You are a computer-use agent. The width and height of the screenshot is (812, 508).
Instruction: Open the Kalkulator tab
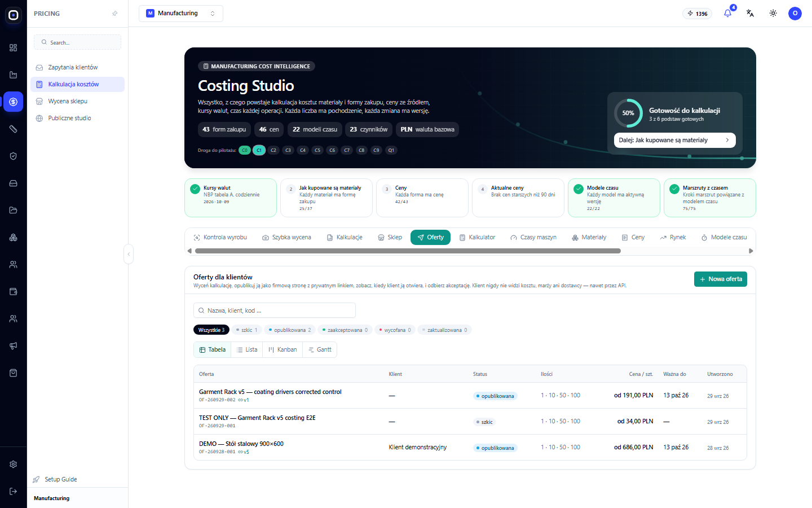click(x=477, y=238)
